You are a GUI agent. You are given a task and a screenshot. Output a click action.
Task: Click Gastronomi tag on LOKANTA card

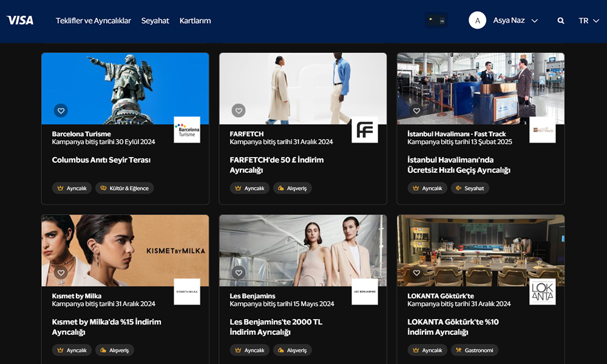point(475,350)
